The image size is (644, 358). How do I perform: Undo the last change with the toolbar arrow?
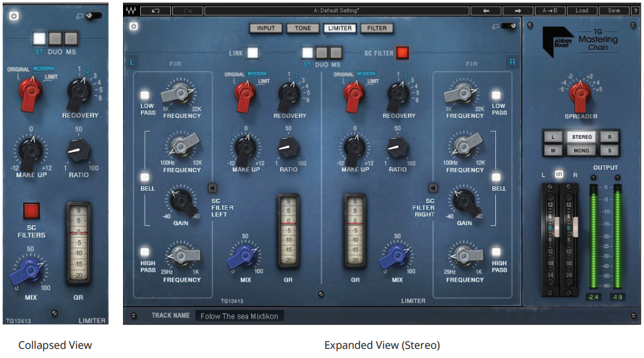coord(156,11)
